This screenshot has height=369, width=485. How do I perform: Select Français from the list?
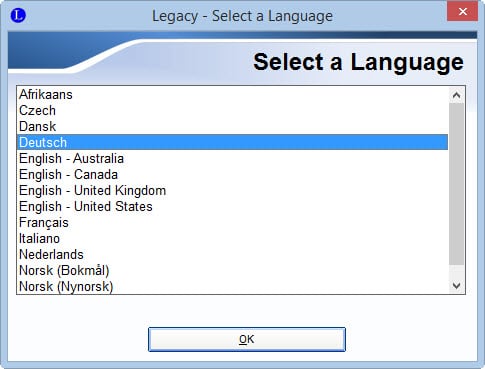(232, 222)
